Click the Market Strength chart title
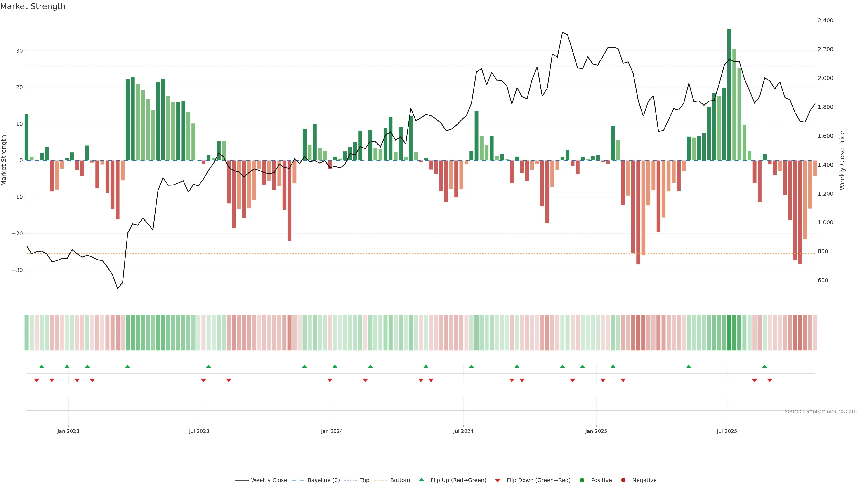The height and width of the screenshot is (488, 868). click(x=33, y=6)
